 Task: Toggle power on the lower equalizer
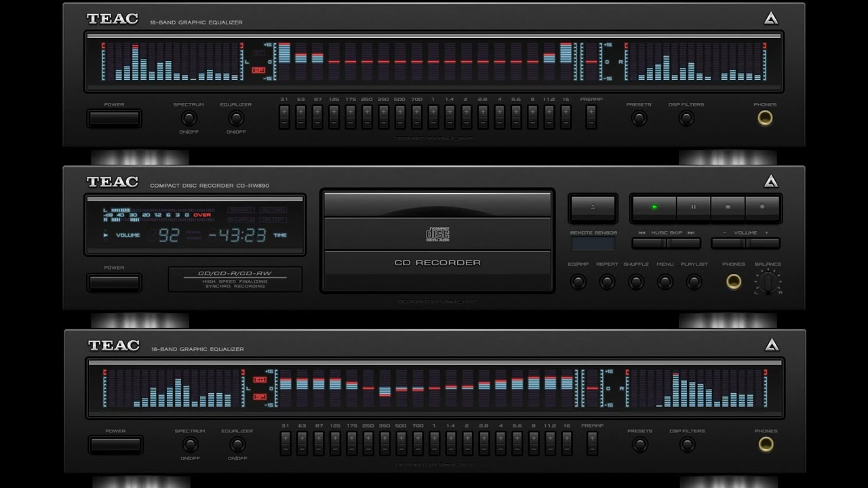(x=115, y=445)
